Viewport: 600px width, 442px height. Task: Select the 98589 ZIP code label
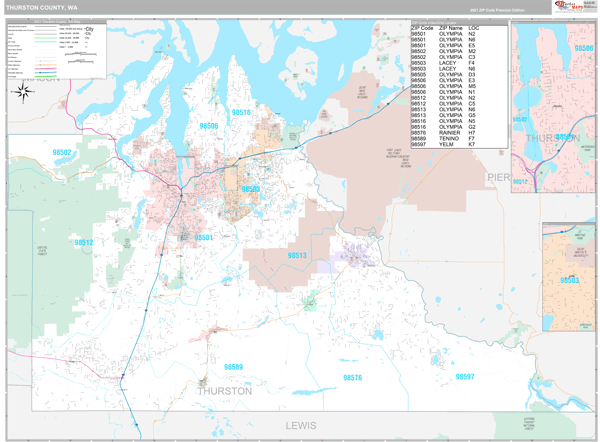(x=233, y=367)
